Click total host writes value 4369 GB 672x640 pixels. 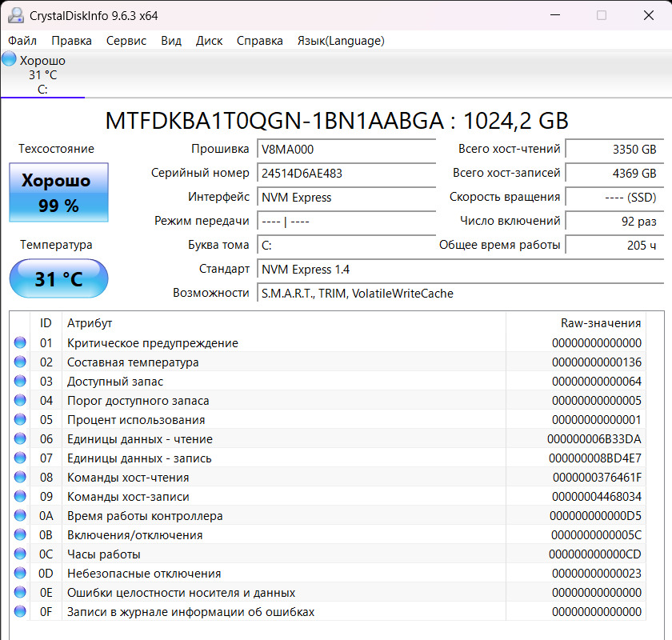pos(614,173)
